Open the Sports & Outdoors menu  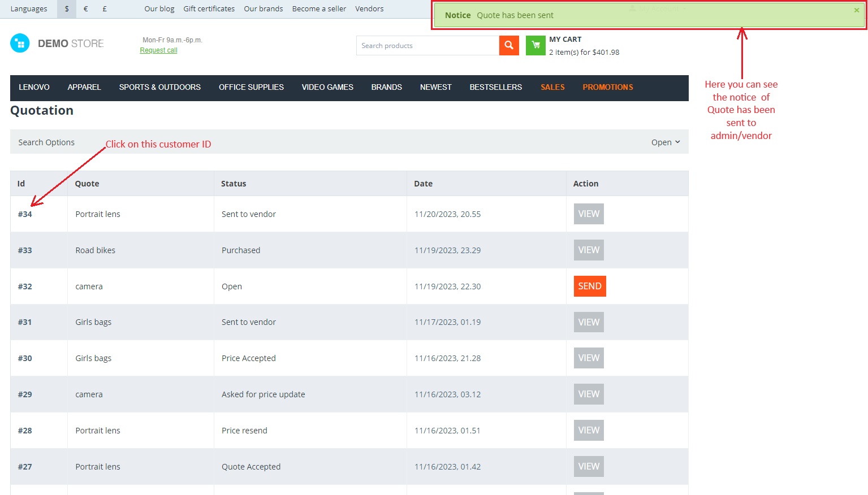click(x=160, y=87)
